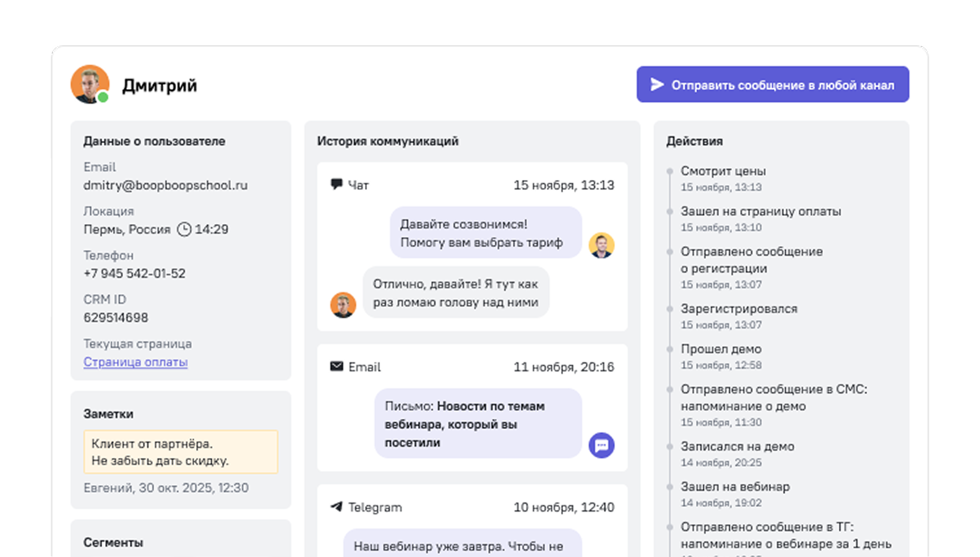Click the green online status indicator
The width and height of the screenshot is (980, 557).
tap(103, 97)
